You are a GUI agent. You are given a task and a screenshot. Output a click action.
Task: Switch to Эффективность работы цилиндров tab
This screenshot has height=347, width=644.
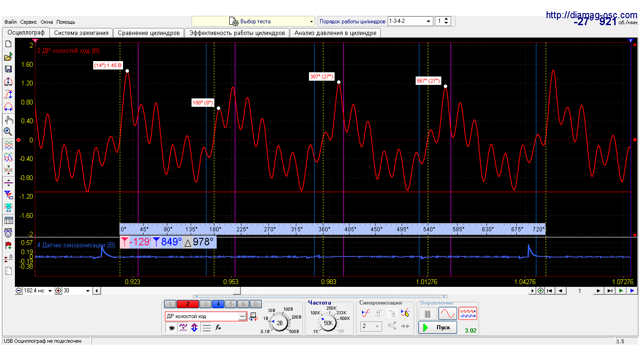[237, 33]
